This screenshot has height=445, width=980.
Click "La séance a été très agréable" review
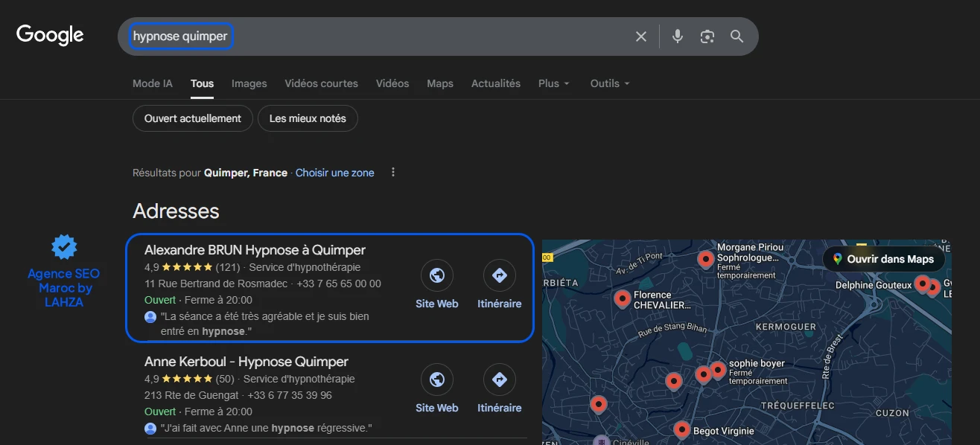tap(265, 324)
